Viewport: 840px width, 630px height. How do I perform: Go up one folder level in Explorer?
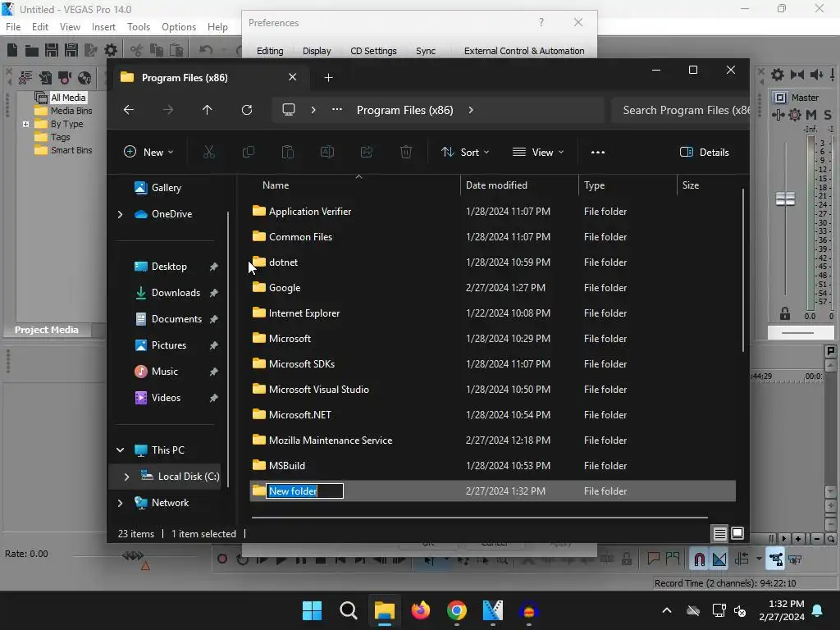point(208,110)
